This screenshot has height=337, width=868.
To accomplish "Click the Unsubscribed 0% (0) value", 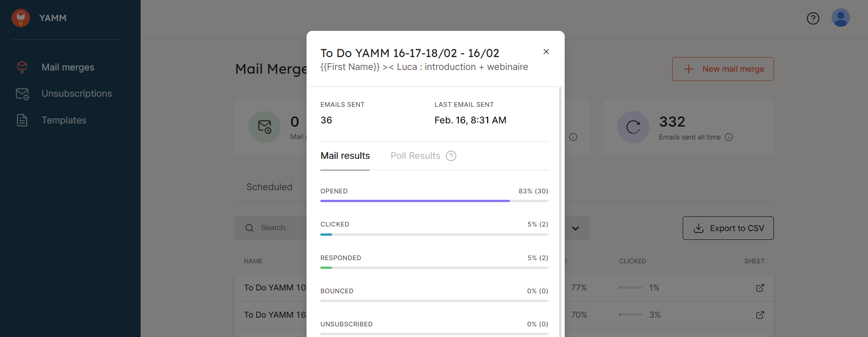I will pyautogui.click(x=537, y=324).
